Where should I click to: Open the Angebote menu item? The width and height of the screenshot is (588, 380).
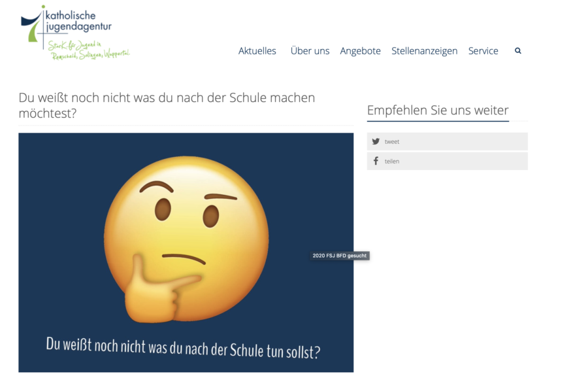coord(361,51)
